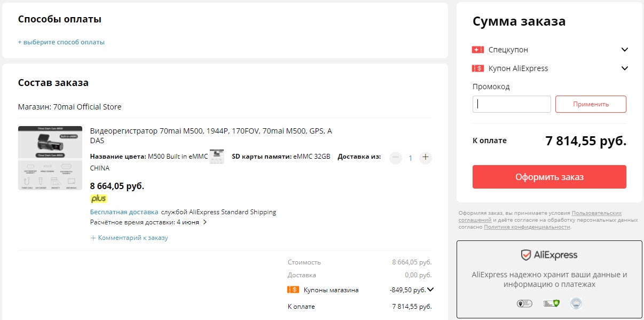Image resolution: width=644 pixels, height=320 pixels.
Task: Click the yellow Plus badge
Action: click(x=98, y=199)
